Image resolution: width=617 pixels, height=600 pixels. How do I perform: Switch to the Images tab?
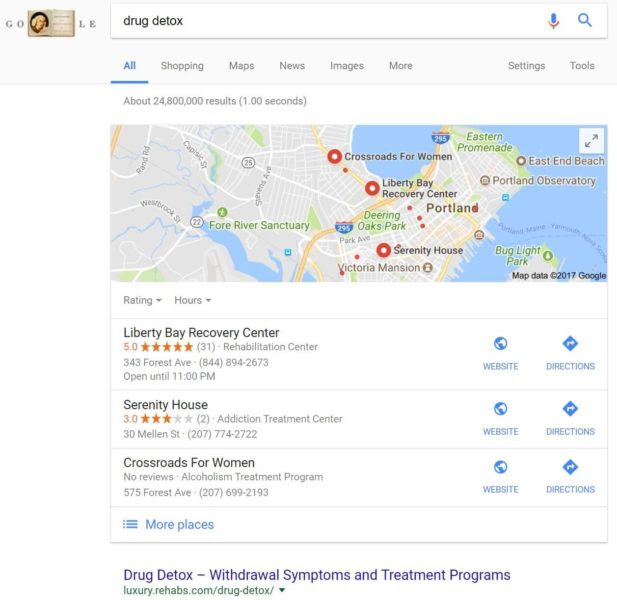point(347,66)
